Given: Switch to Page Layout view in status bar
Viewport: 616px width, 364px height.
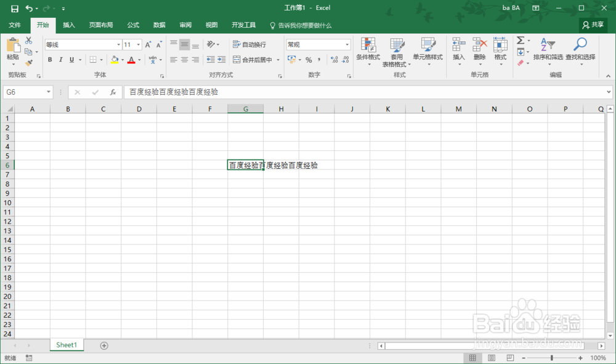Looking at the screenshot, I should pos(492,358).
